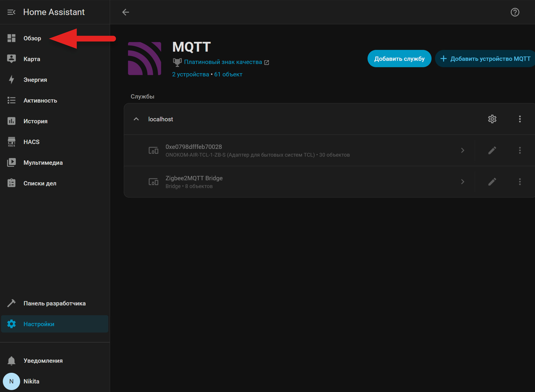The image size is (535, 392).
Task: Open the Уведомления bell icon
Action: point(11,361)
